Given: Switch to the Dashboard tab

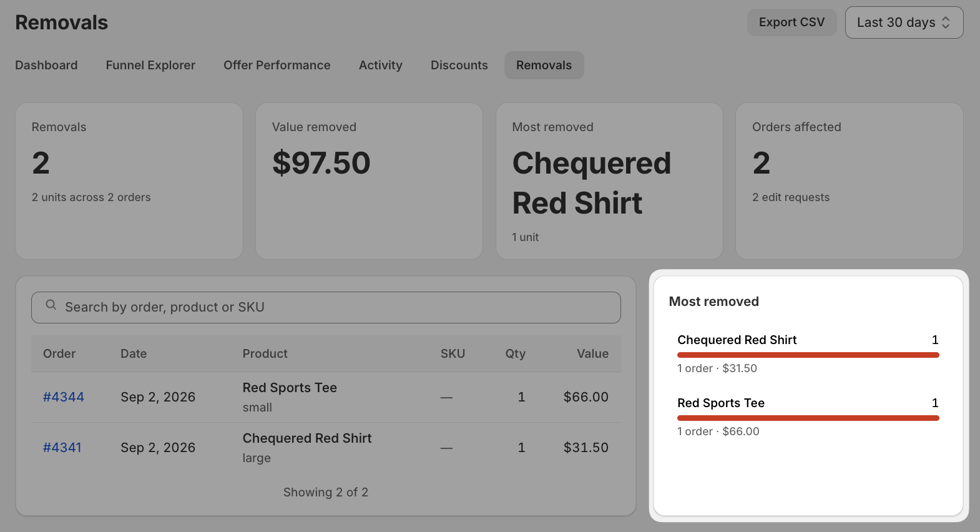Looking at the screenshot, I should (46, 65).
